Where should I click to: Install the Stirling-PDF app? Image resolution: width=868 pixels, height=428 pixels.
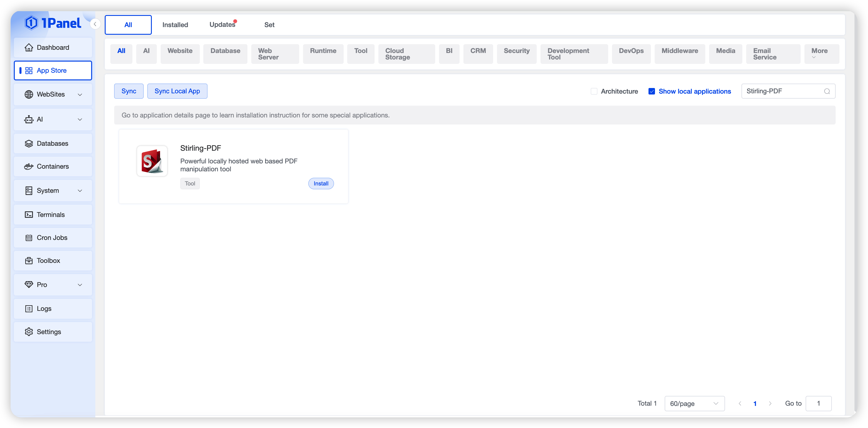tap(321, 184)
